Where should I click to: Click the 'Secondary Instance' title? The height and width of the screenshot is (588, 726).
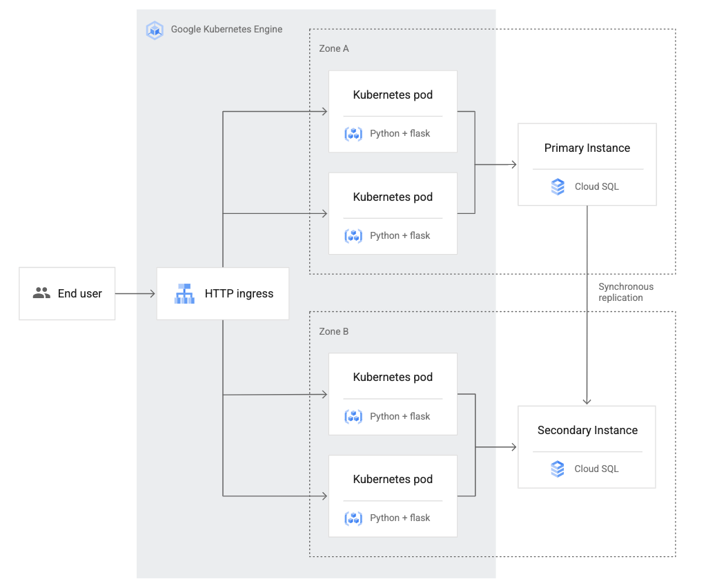click(x=587, y=430)
